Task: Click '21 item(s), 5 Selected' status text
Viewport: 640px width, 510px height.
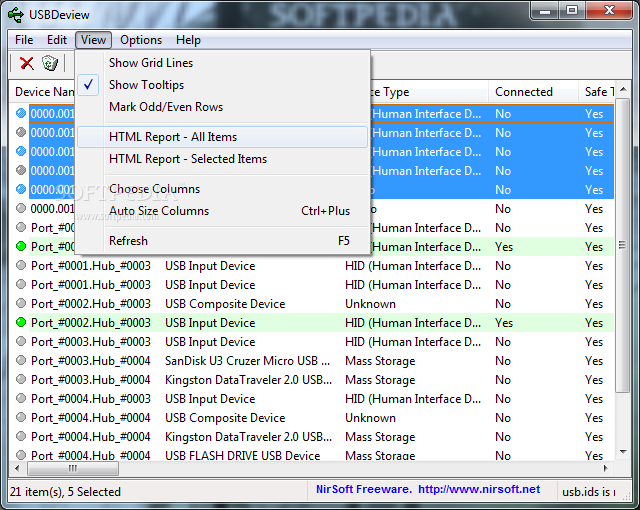Action: point(65,492)
